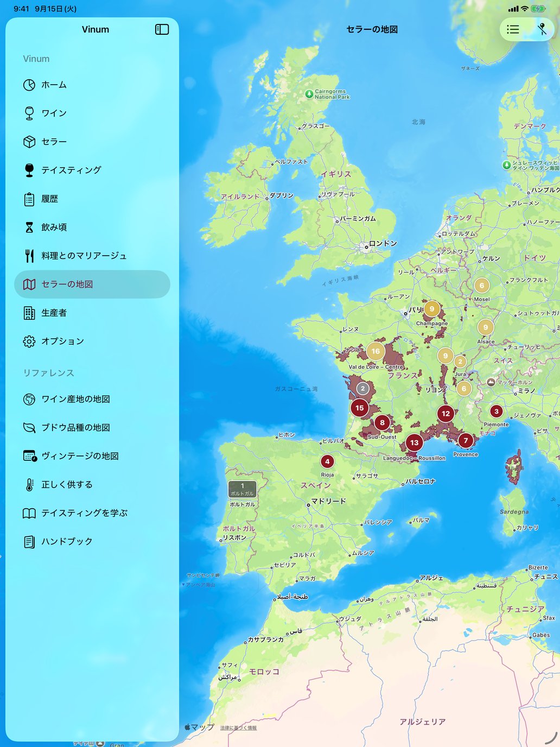Open オプション settings
560x747 pixels.
[92, 341]
